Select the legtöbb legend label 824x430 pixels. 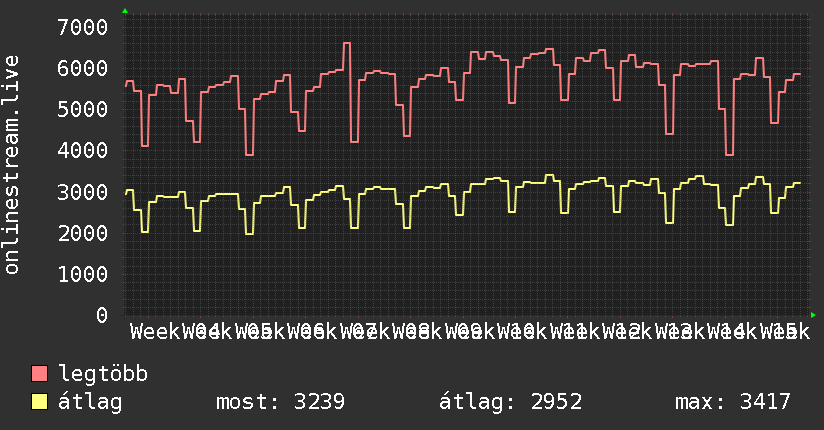tap(102, 374)
